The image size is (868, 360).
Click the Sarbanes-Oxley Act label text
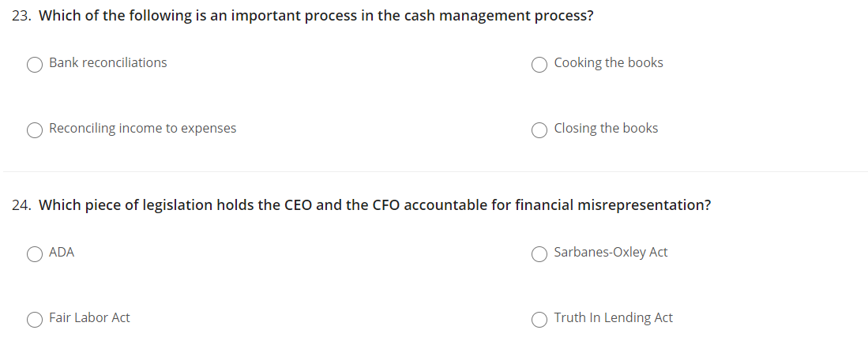click(611, 252)
